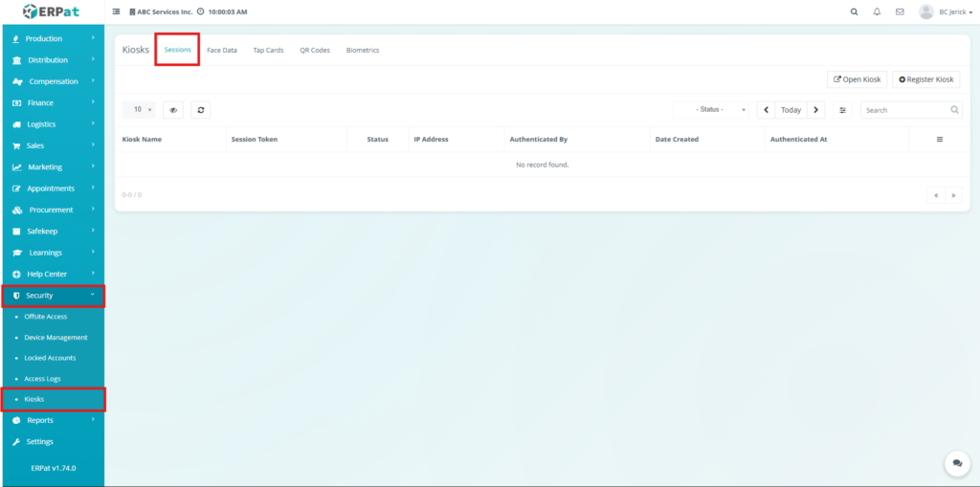Click the table column menu icon
The height and width of the screenshot is (487, 980).
coord(939,140)
